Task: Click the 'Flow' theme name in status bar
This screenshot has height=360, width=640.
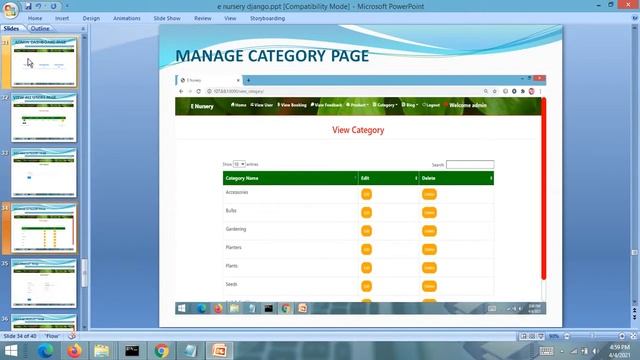Action: (53, 336)
